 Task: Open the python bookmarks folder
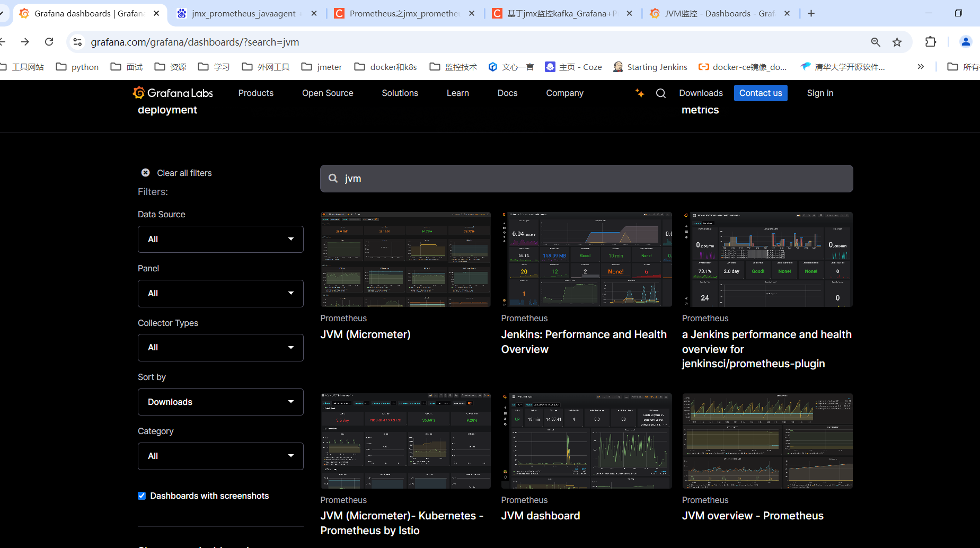pyautogui.click(x=77, y=67)
